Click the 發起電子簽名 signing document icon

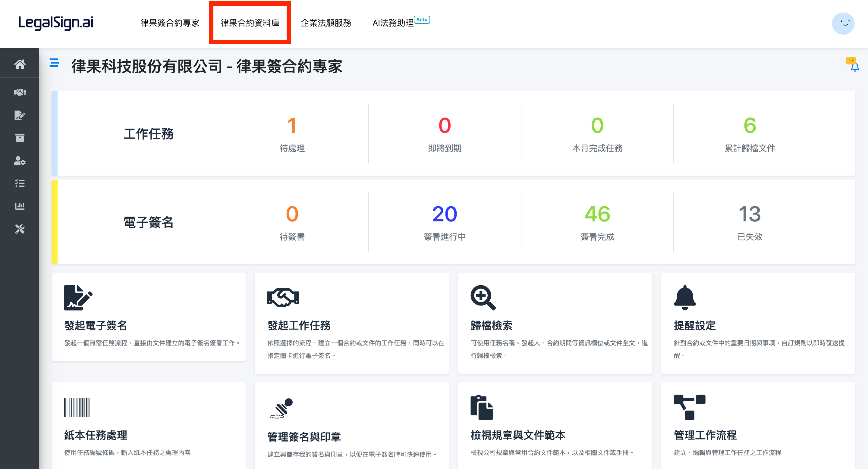click(x=78, y=297)
